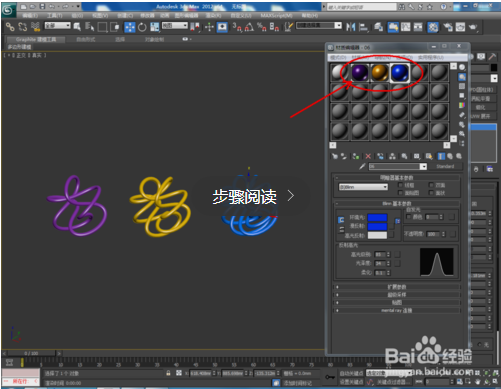Enable the 面贴图 (Face Map) checkbox

400,193
